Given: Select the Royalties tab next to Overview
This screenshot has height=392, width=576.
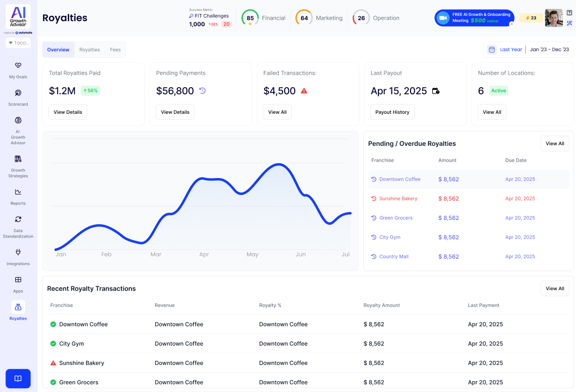Looking at the screenshot, I should coord(89,50).
